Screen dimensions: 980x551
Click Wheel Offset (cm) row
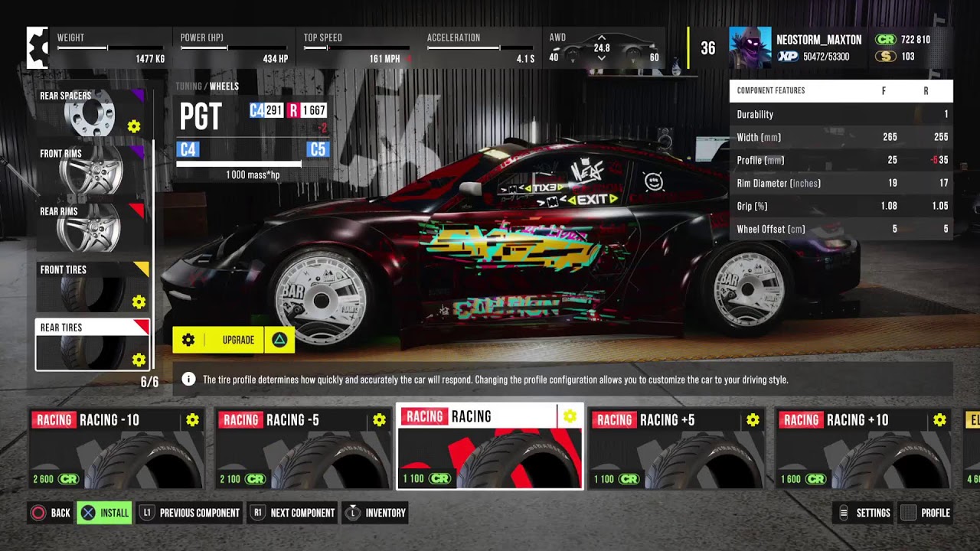(841, 229)
